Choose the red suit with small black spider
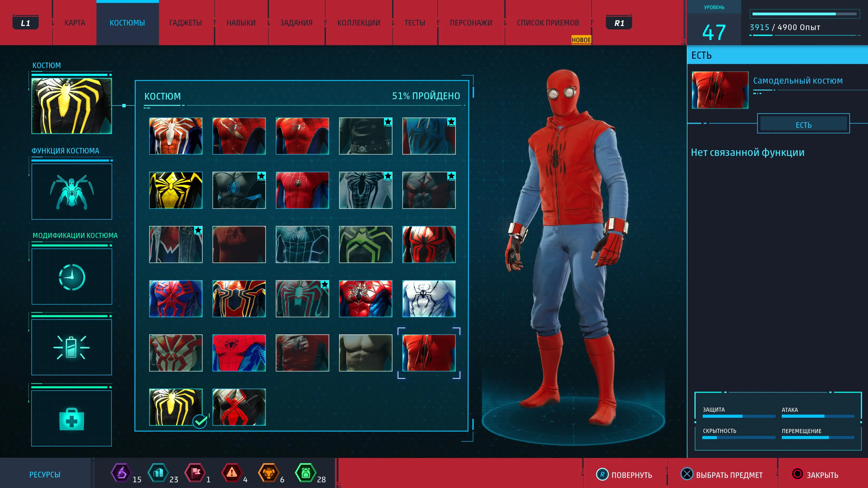Screen dimensions: 868x488 point(302,190)
